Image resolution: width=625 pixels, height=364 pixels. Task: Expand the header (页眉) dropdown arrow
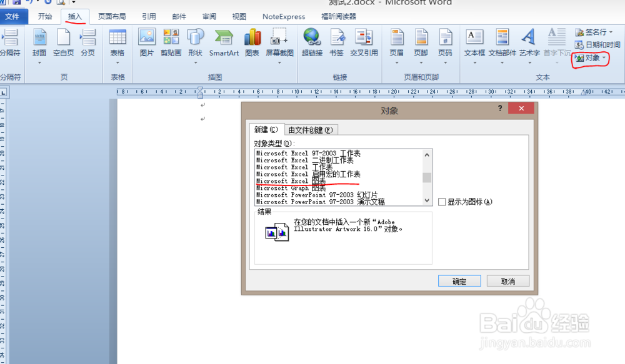[x=397, y=62]
